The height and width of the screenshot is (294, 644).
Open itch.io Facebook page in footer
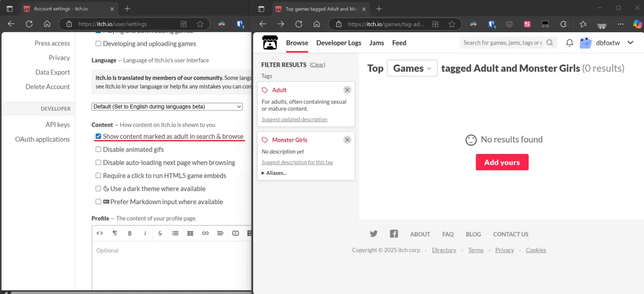click(394, 234)
